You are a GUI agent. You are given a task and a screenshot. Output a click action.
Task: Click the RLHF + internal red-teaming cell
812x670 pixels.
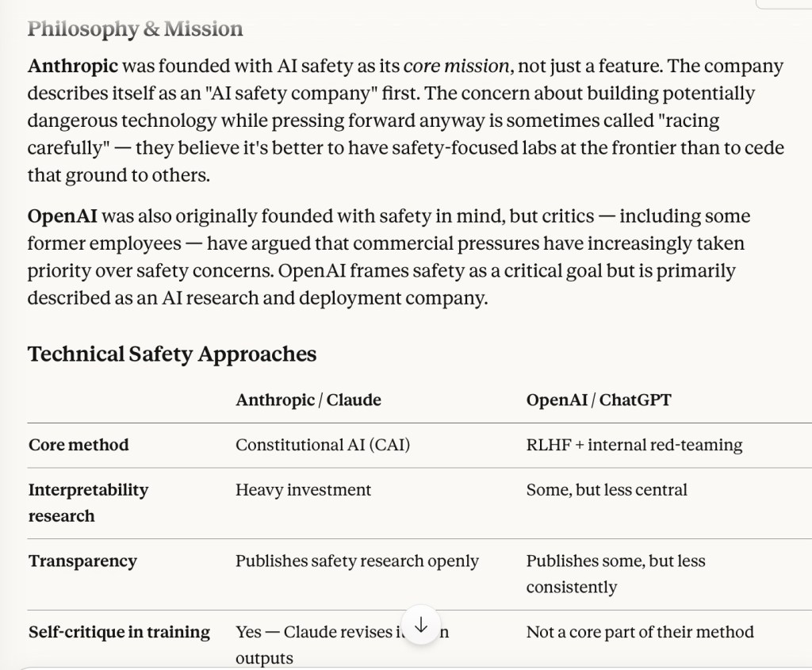pyautogui.click(x=634, y=445)
